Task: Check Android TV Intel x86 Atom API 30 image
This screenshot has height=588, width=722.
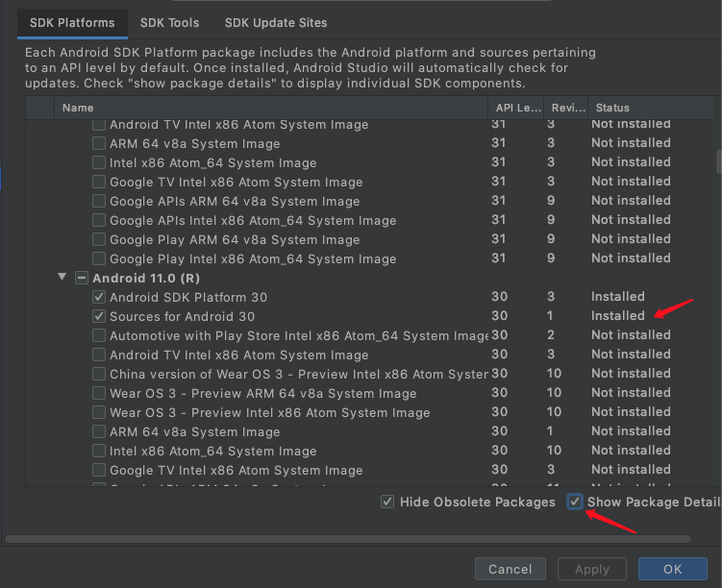Action: (x=98, y=355)
